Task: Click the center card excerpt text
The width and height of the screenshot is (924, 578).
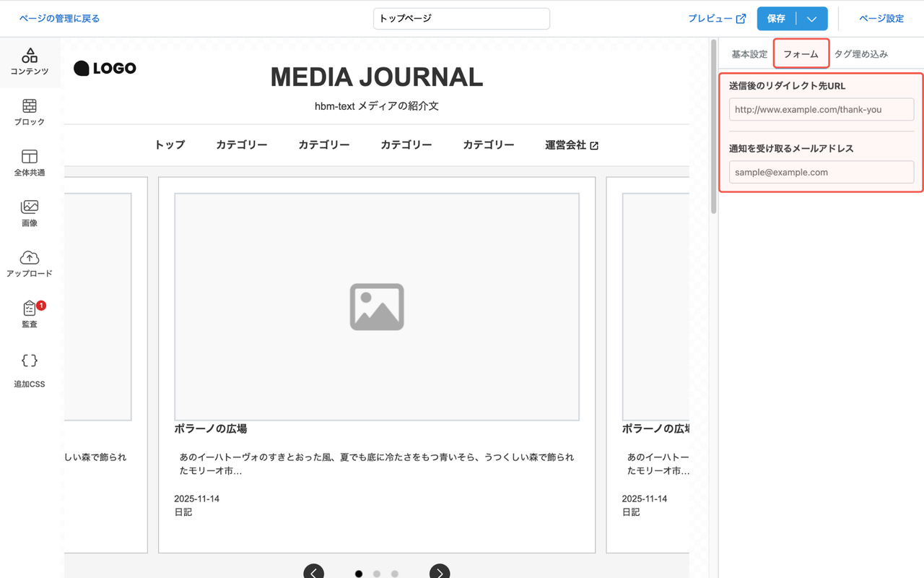Action: click(x=377, y=464)
